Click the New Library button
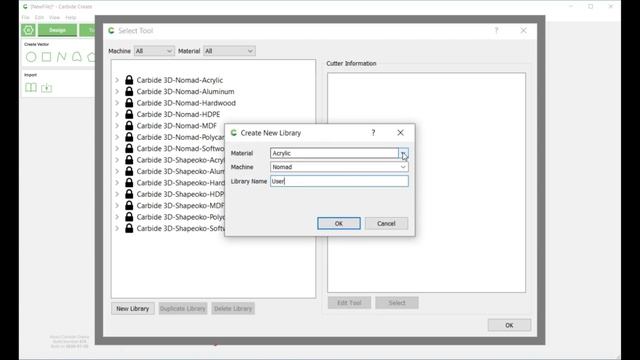The height and width of the screenshot is (360, 640). pyautogui.click(x=133, y=309)
